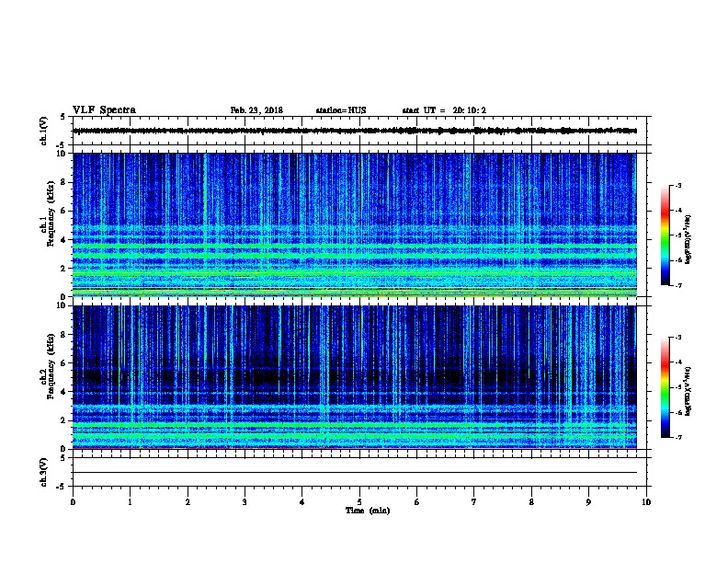Click the ch.1 "Frequency (kHz)" axis label
Image resolution: width=728 pixels, height=563 pixels.
51,214
